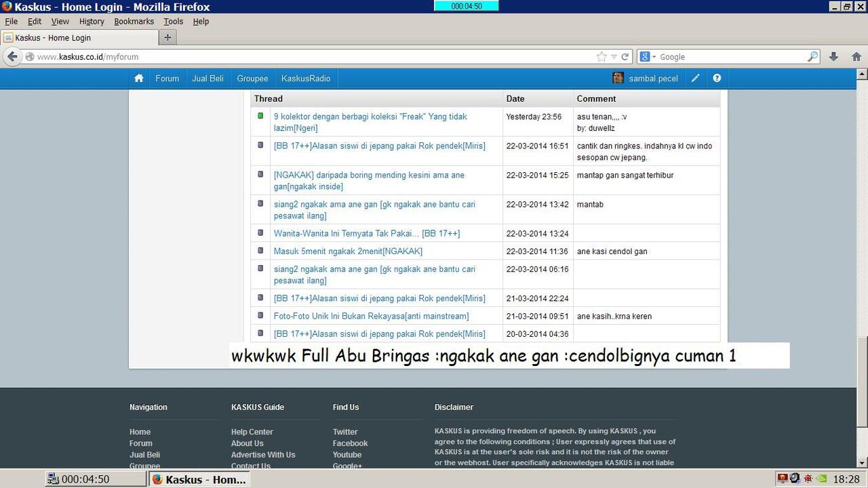Open the 9 kolektor dengan berbagi koleksi thread
Viewport: 868px width, 488px height.
tap(370, 122)
